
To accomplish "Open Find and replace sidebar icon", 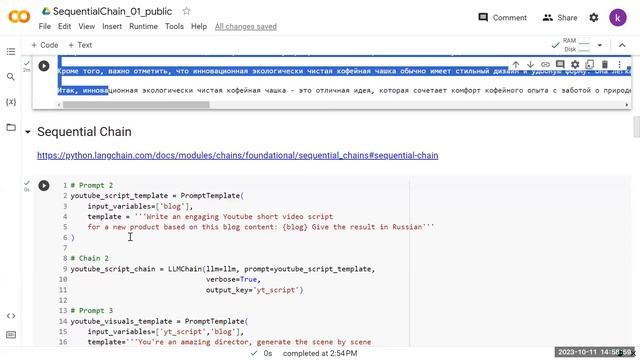I will coord(11,76).
